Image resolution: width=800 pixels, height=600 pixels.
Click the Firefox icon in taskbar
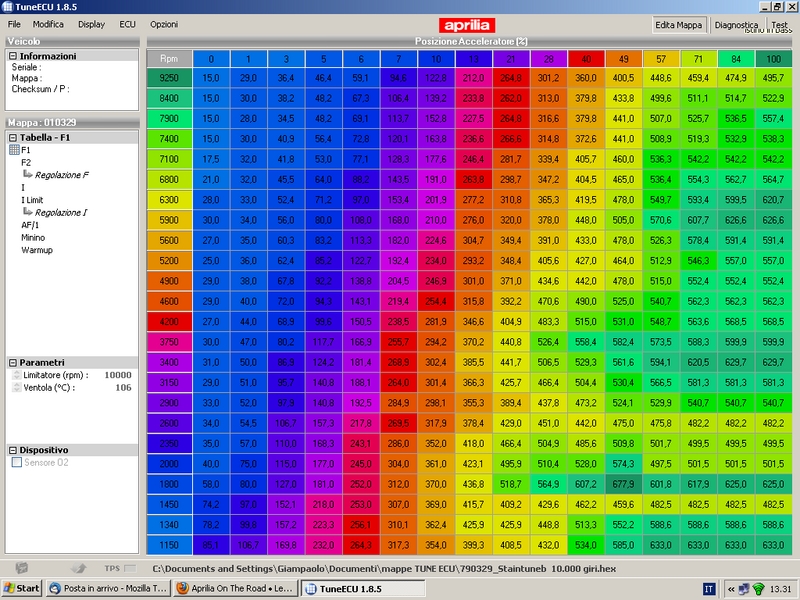click(x=182, y=588)
